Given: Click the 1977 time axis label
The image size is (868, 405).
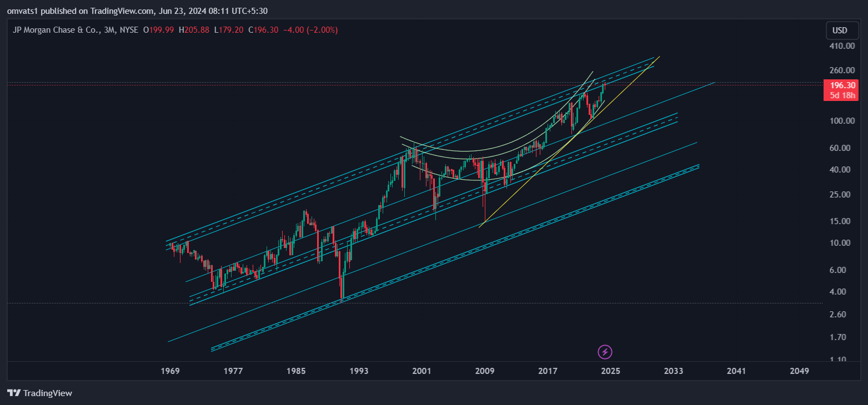Looking at the screenshot, I should (233, 371).
